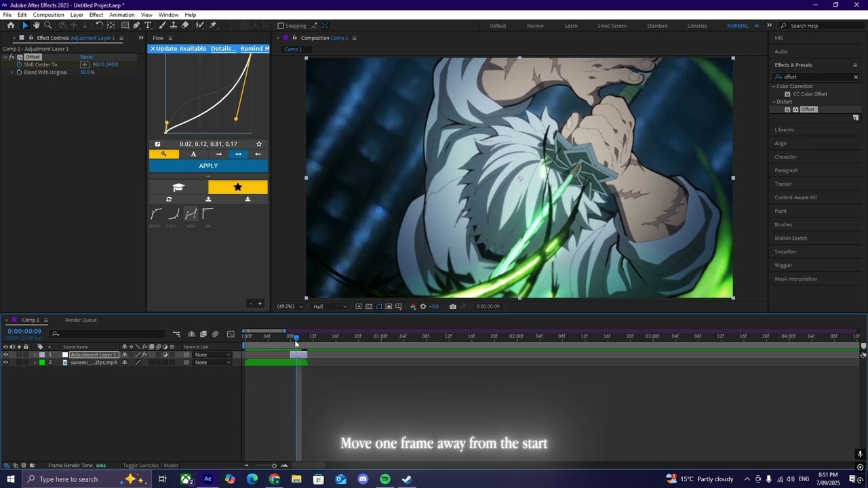Screen dimensions: 868x488
Task: Open the 49.2% magnification dropdown
Action: coord(290,306)
